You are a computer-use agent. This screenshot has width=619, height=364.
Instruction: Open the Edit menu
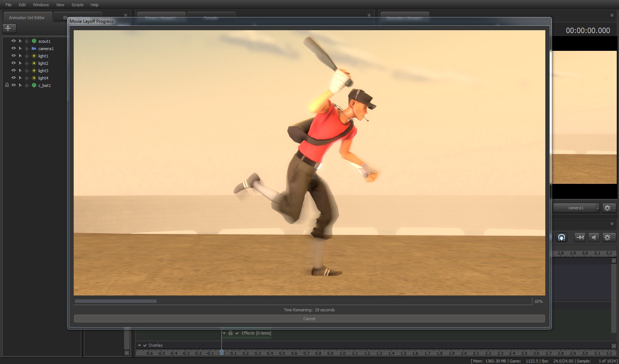[22, 5]
